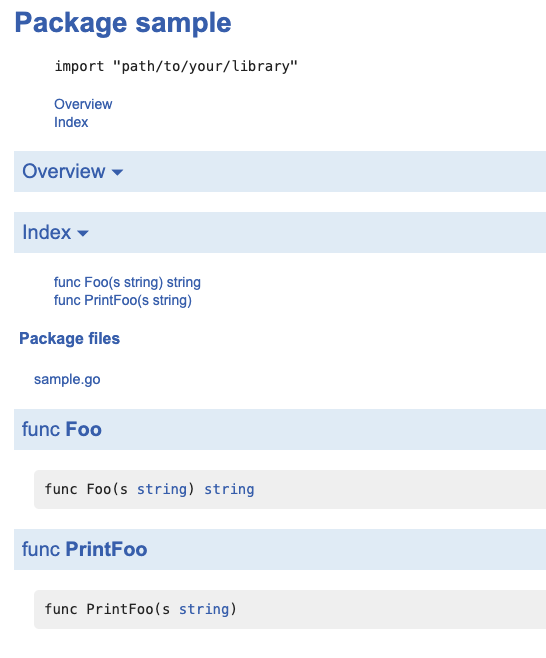Click the Package files heading
The image size is (546, 658).
coord(70,339)
